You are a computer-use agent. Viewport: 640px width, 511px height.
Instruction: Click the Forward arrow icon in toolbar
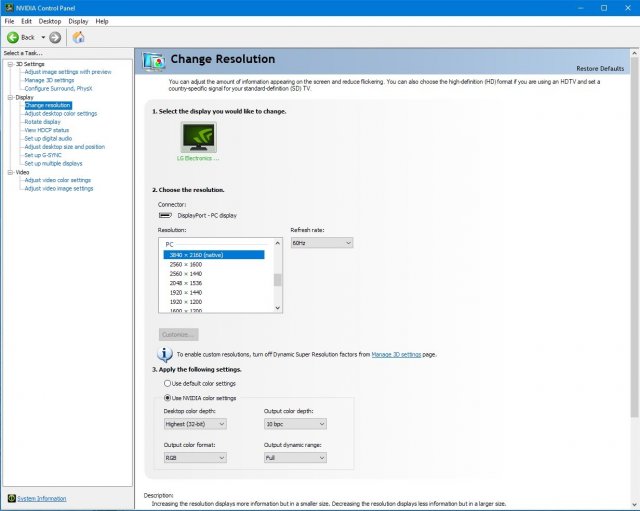pos(55,37)
